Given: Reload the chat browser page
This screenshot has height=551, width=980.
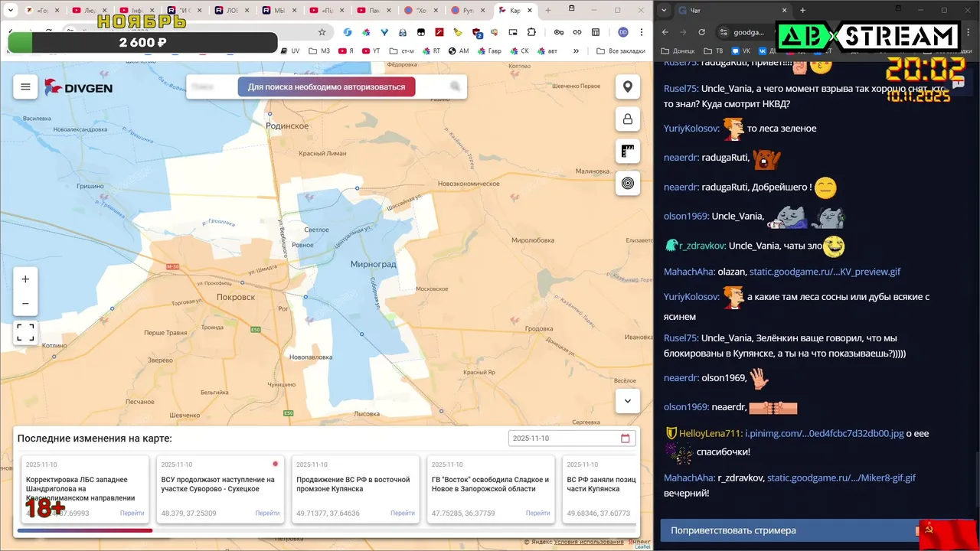Looking at the screenshot, I should pyautogui.click(x=701, y=32).
